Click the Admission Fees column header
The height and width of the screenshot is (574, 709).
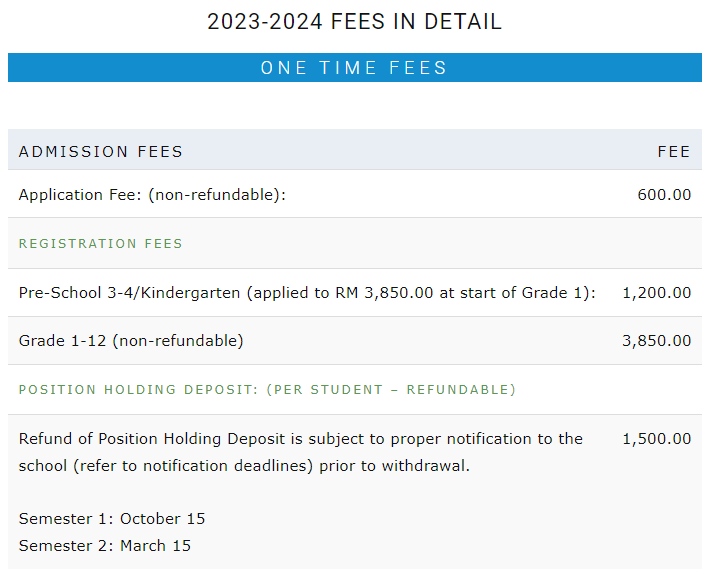[100, 152]
